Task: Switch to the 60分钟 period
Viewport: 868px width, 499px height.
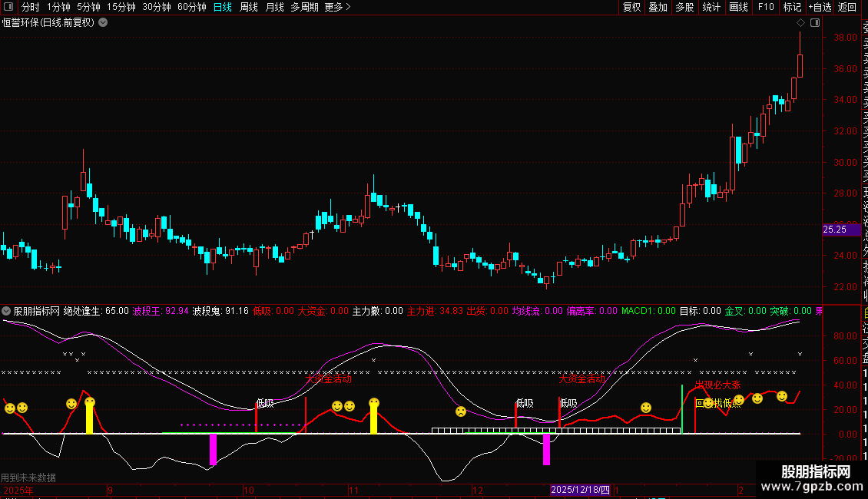Action: click(192, 7)
